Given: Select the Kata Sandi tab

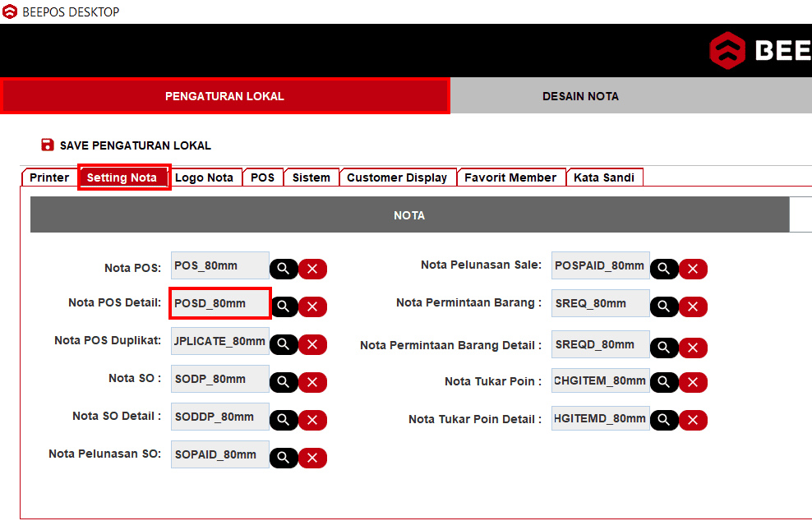Looking at the screenshot, I should pos(604,177).
